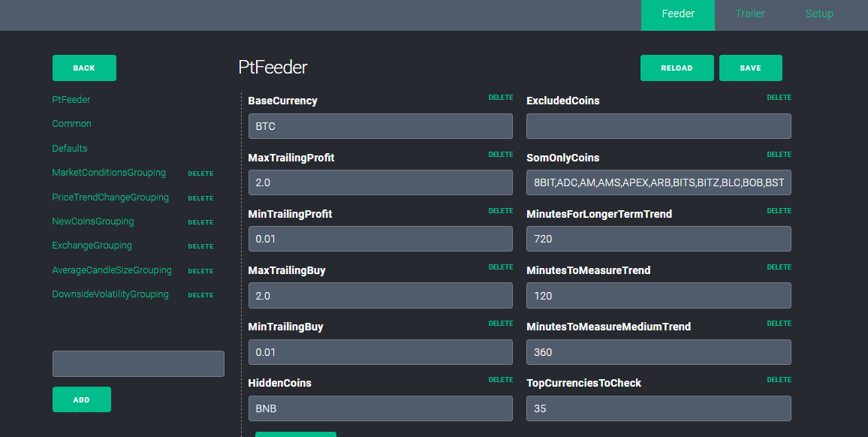Viewport: 868px width, 437px height.
Task: Delete the SomOnlyCoins setting
Action: [779, 155]
